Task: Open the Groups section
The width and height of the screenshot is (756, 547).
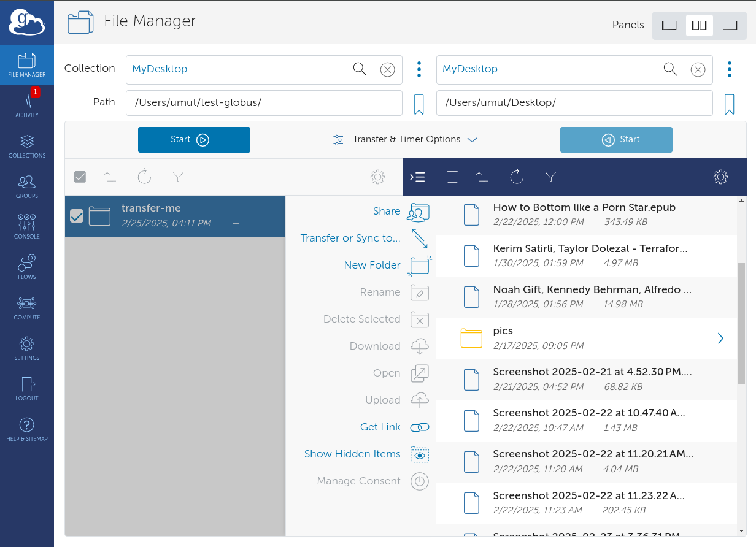Action: point(27,186)
